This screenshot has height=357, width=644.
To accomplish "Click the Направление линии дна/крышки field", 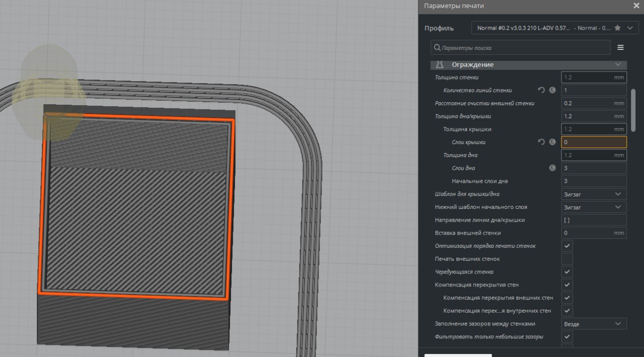I will coord(594,220).
